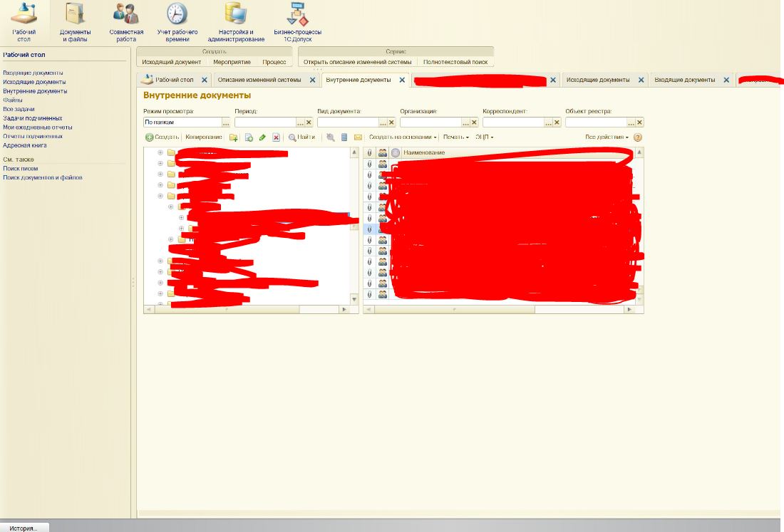Open Настройка и администрирование section

click(236, 22)
